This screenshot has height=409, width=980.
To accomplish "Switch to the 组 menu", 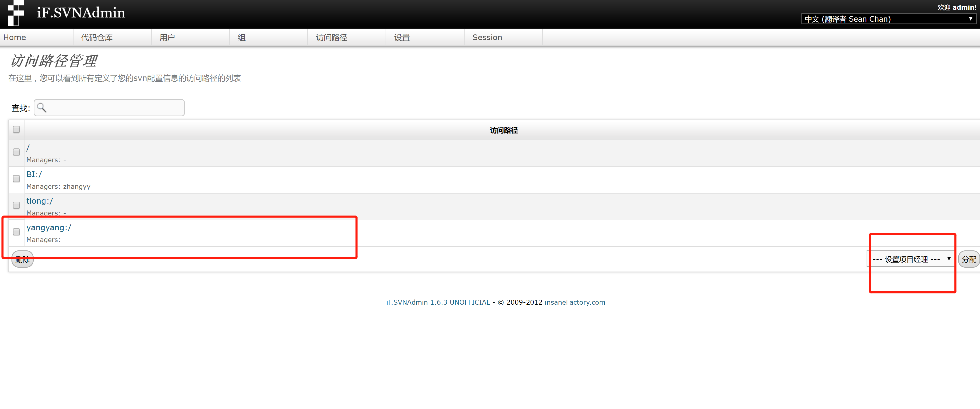I will click(242, 38).
